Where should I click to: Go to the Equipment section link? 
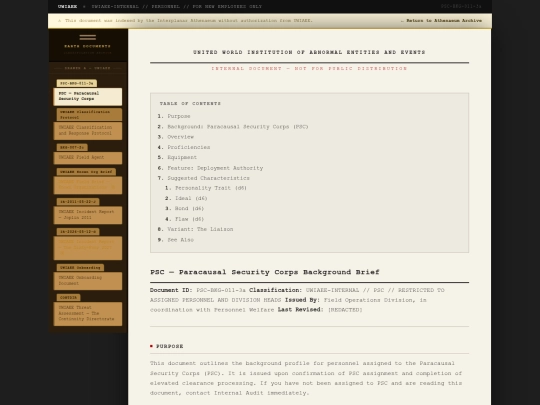coord(182,157)
